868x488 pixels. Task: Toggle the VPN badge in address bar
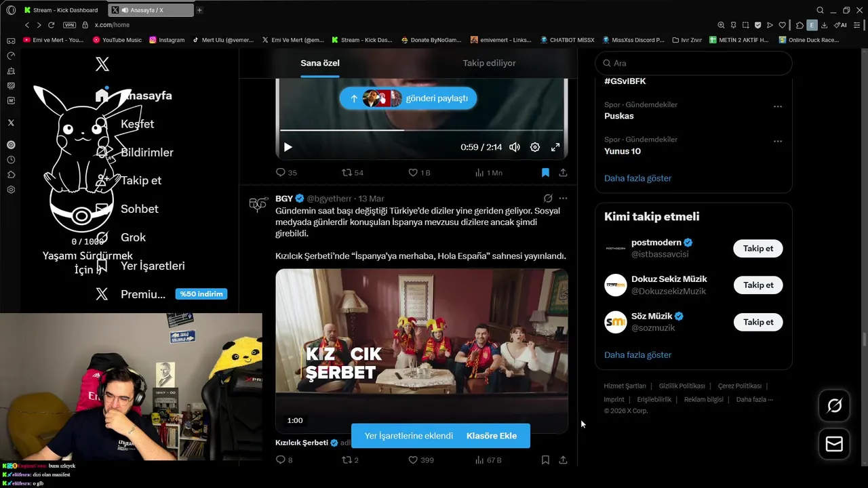(69, 25)
